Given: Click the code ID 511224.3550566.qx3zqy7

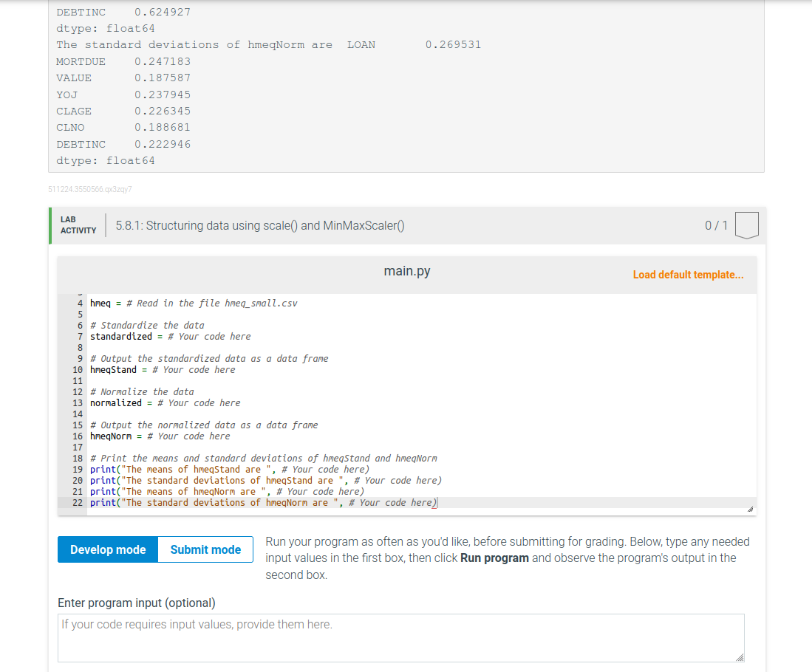Looking at the screenshot, I should point(89,189).
